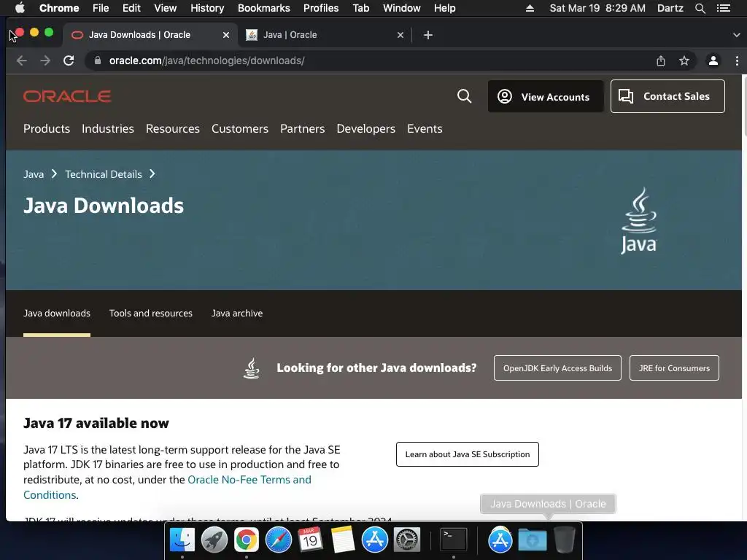Click the padlock site info icon
This screenshot has height=560, width=747.
coord(98,61)
